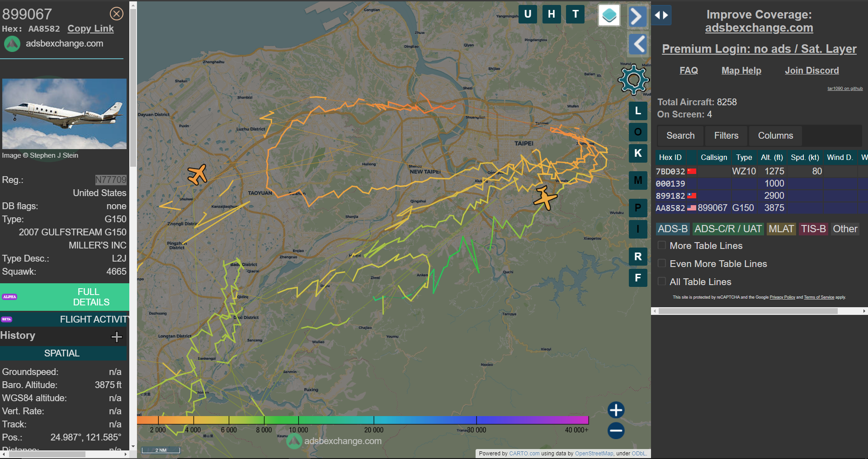Zoom in the map with plus button
The width and height of the screenshot is (868, 459).
[x=616, y=410]
